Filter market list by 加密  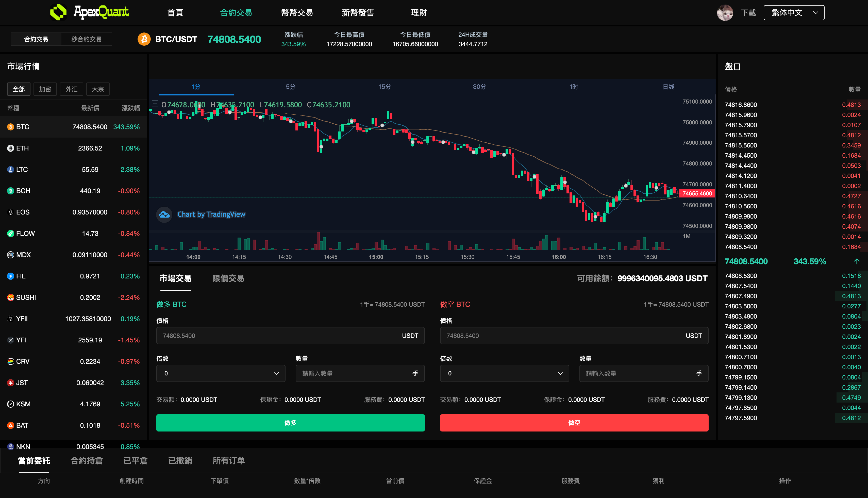coord(45,89)
